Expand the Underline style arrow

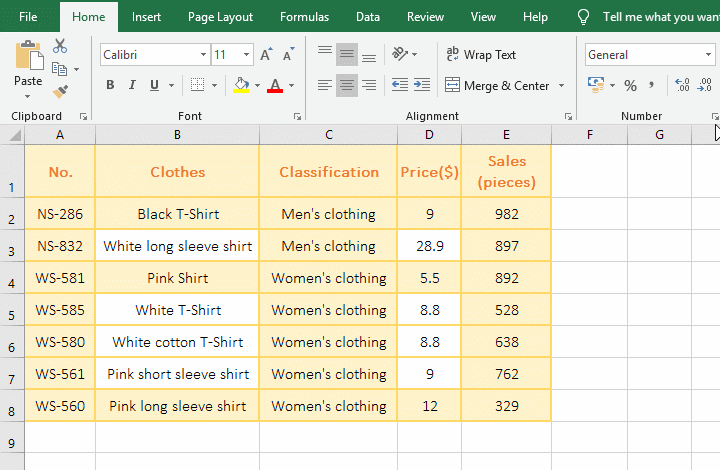(x=171, y=85)
